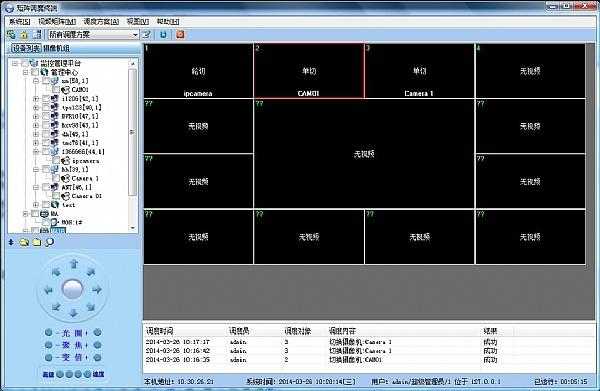Switch to the 摄像机组 tab
Viewport: 600px width, 391px height.
[56, 48]
